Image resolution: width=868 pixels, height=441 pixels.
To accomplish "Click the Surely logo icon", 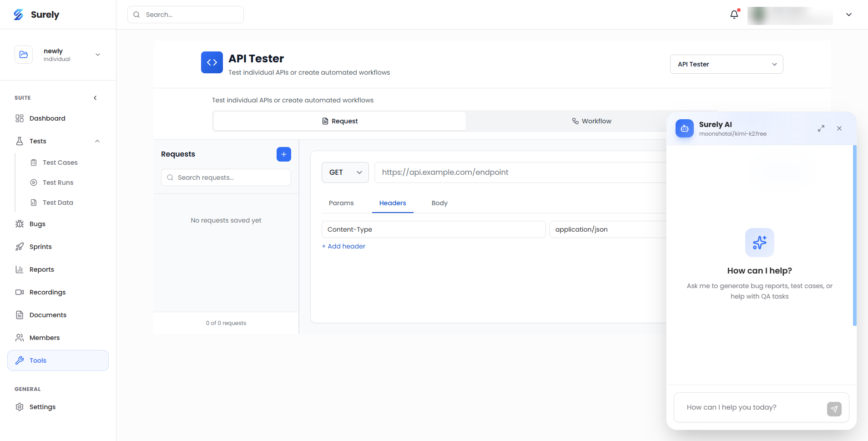I will [x=18, y=14].
